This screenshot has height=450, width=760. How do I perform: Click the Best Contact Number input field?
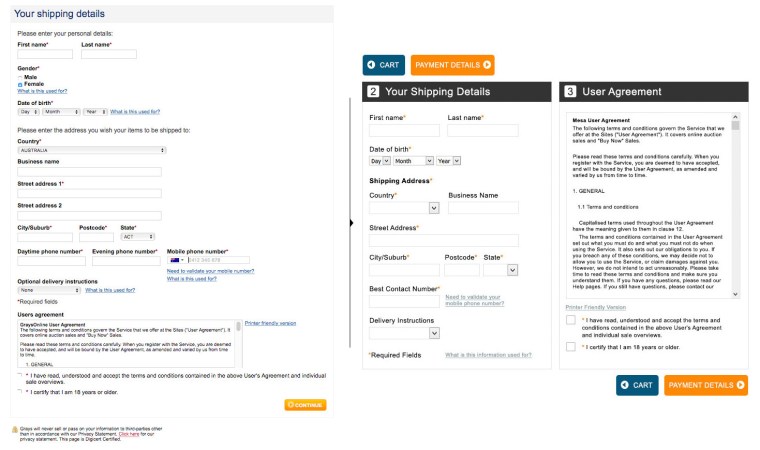[x=402, y=301]
